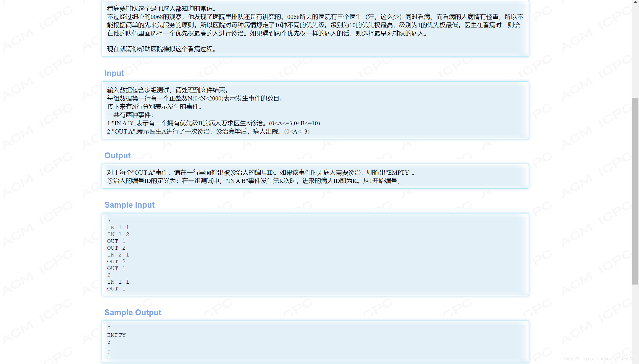Click the Output section heading
The image size is (639, 364).
pos(117,155)
